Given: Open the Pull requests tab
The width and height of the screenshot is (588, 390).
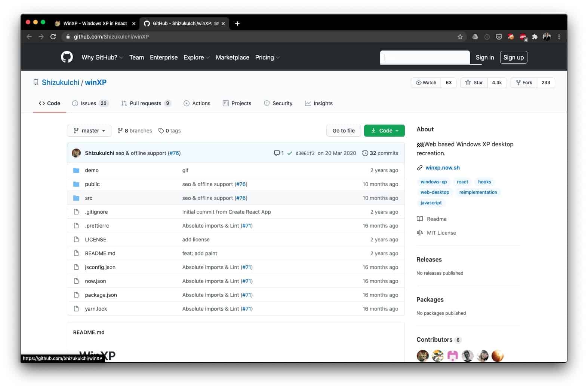Looking at the screenshot, I should point(146,103).
